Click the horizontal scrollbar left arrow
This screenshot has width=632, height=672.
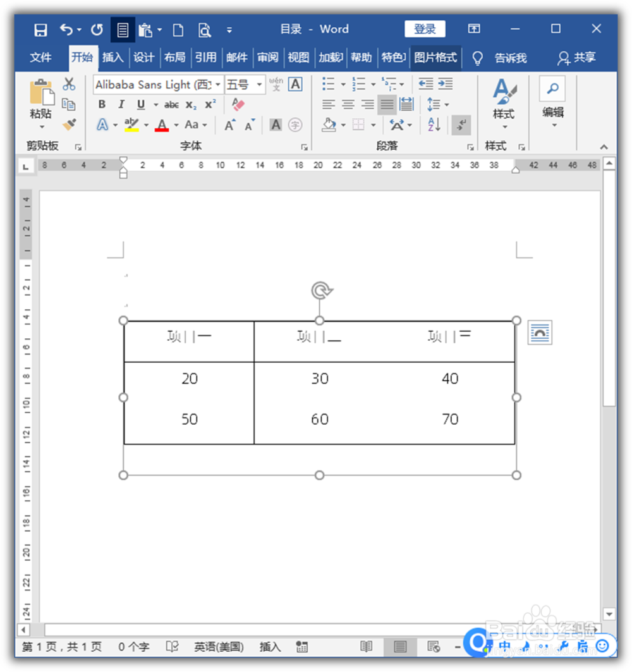pos(23,630)
